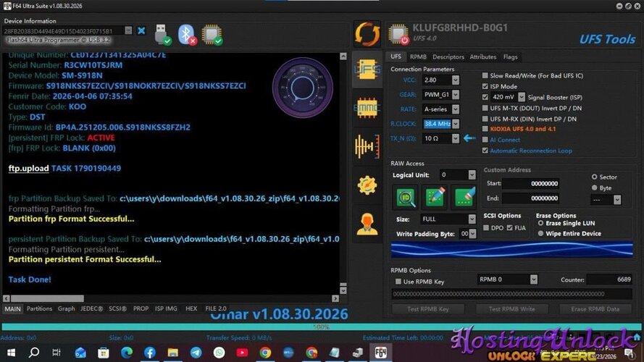The image size is (644, 362).
Task: Open File Explorer from the taskbar
Action: tap(172, 352)
